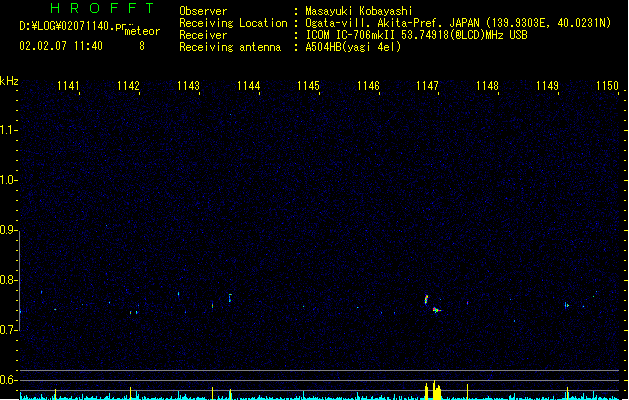
Task: Click the Receiver field label
Action: [x=203, y=35]
